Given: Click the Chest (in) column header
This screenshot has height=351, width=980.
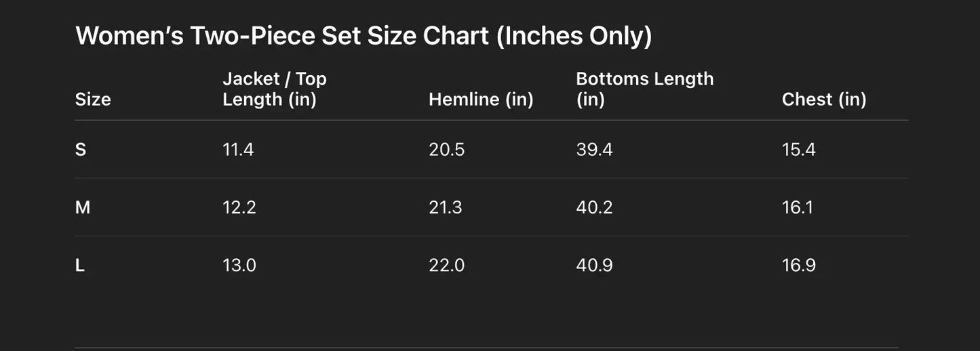Looking at the screenshot, I should coord(824,100).
